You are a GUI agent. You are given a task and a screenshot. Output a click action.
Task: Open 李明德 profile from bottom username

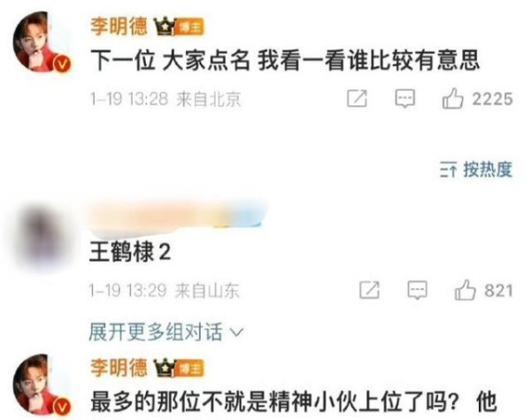click(119, 368)
